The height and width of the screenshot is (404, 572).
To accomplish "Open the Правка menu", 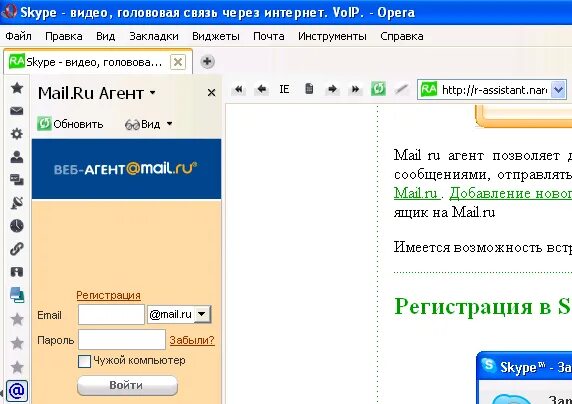I will [x=64, y=36].
